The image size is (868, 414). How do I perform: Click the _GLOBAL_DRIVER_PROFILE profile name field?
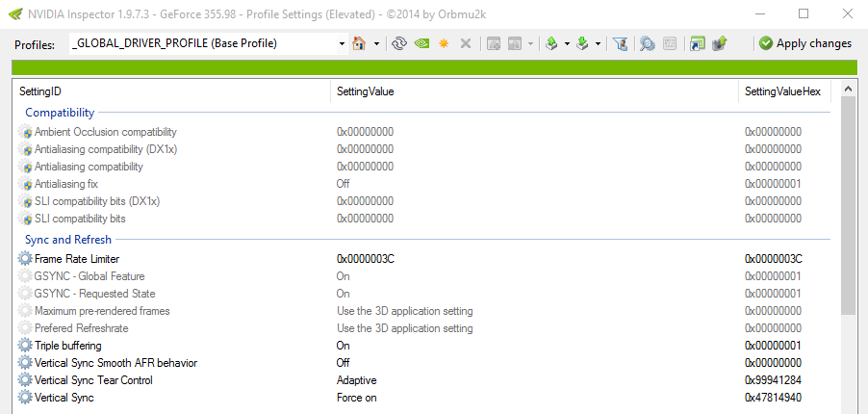coord(203,43)
